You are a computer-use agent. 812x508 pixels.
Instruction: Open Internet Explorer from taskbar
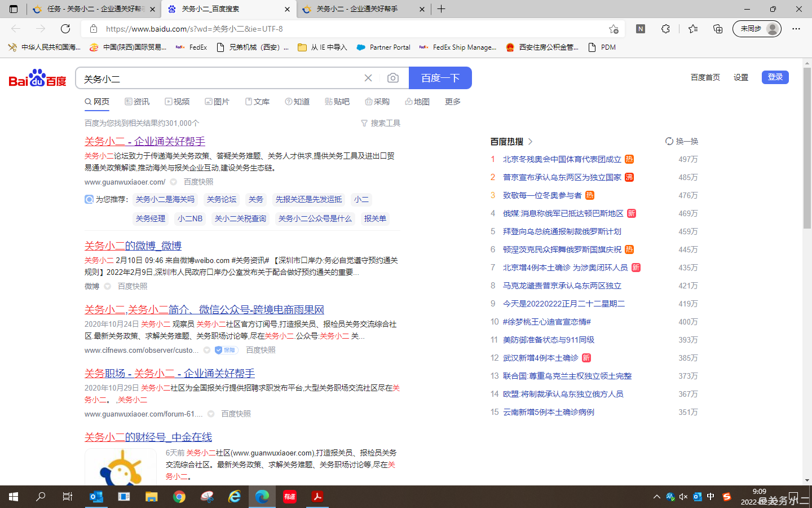pos(235,497)
